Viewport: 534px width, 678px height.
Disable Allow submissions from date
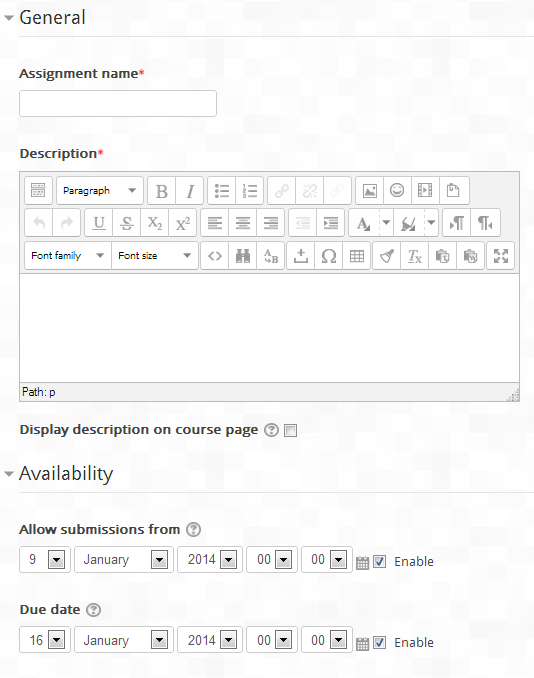click(x=379, y=562)
